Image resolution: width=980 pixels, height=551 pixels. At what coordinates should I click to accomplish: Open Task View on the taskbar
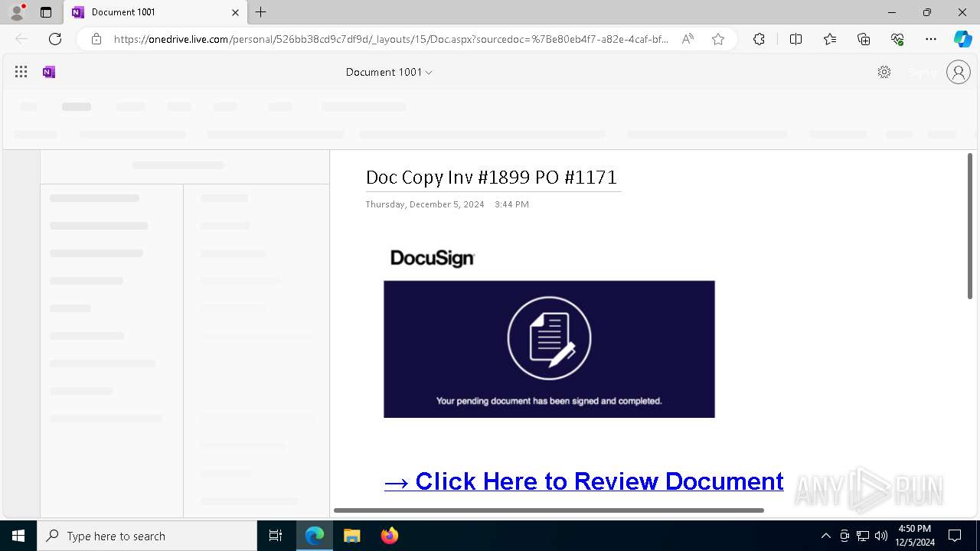pyautogui.click(x=276, y=536)
